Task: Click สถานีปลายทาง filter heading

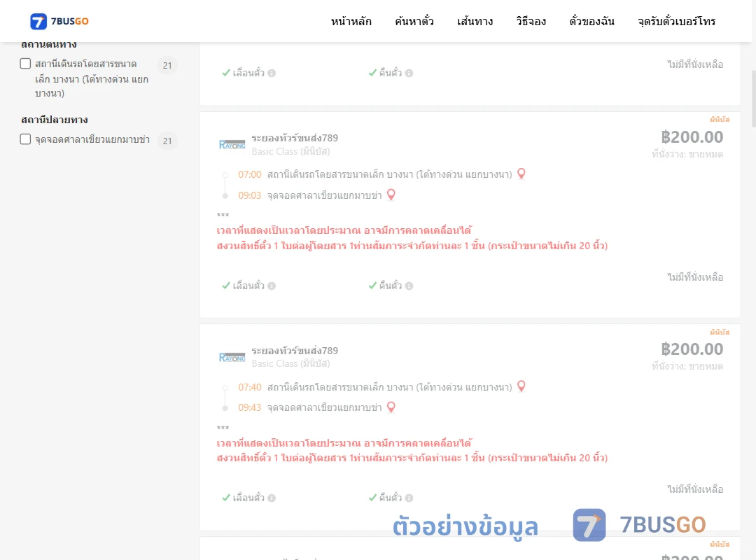Action: point(55,120)
